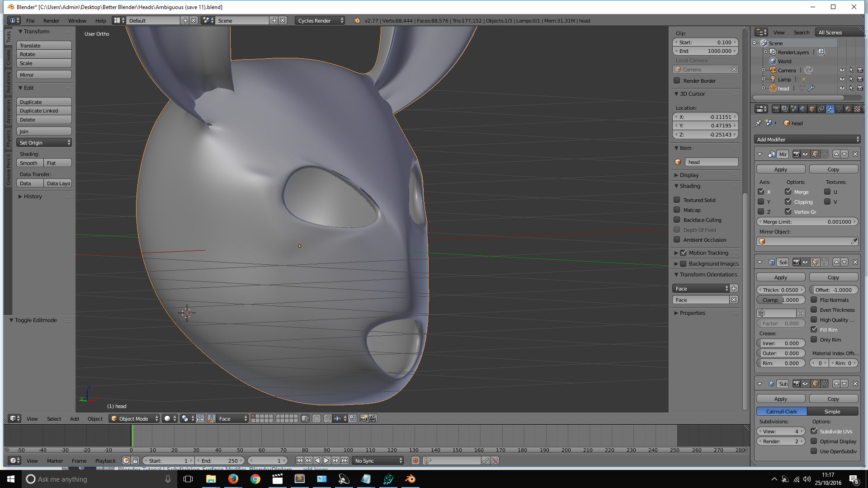This screenshot has height=488, width=868.
Task: Open the Constraints properties tab
Action: [x=821, y=109]
